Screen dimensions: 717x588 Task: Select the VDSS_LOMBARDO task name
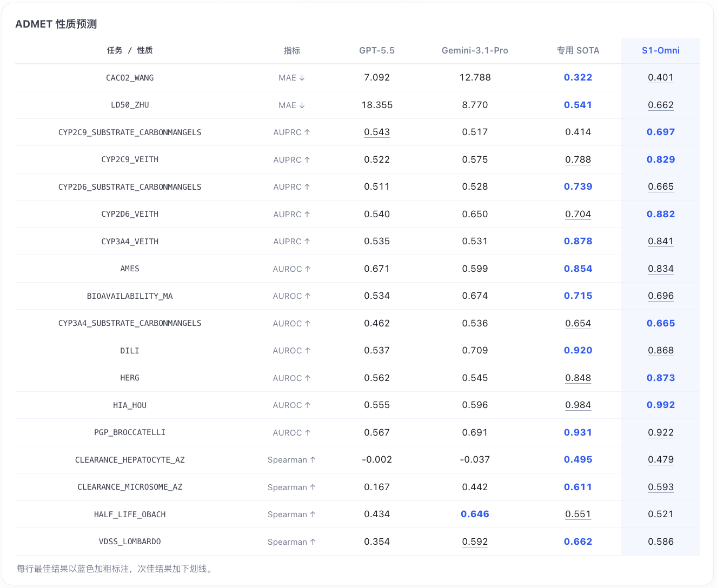point(130,542)
